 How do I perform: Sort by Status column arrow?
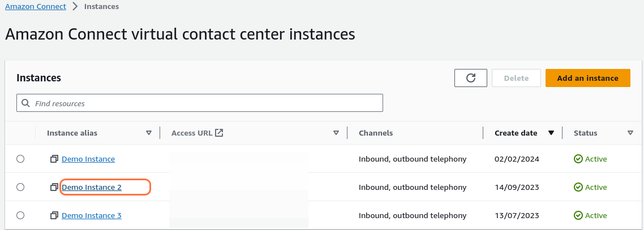pos(630,133)
